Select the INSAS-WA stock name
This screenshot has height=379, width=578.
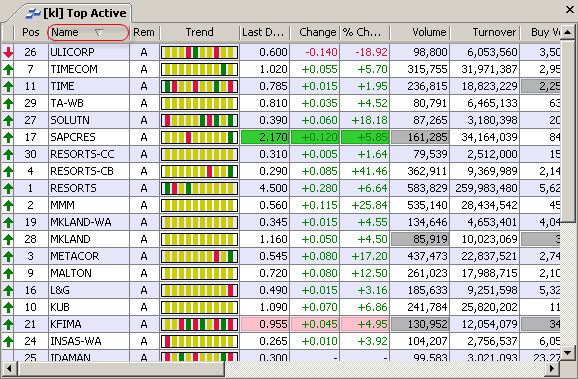[76, 341]
